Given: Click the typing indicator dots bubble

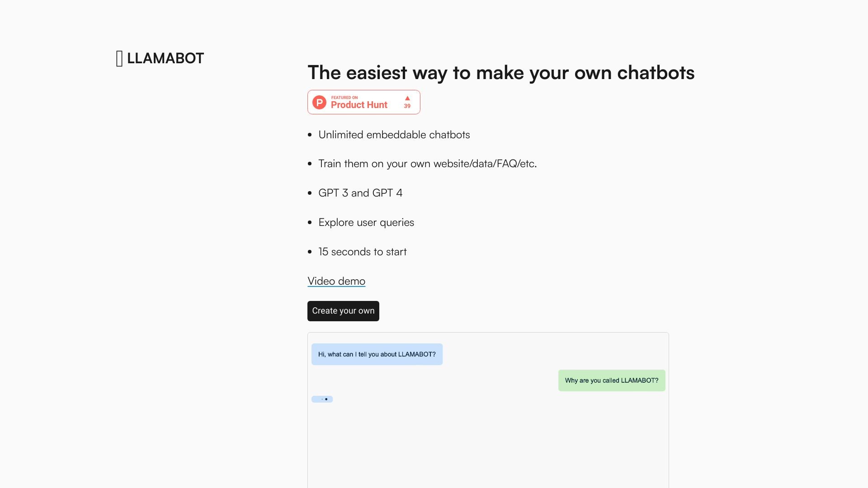Looking at the screenshot, I should click(322, 399).
